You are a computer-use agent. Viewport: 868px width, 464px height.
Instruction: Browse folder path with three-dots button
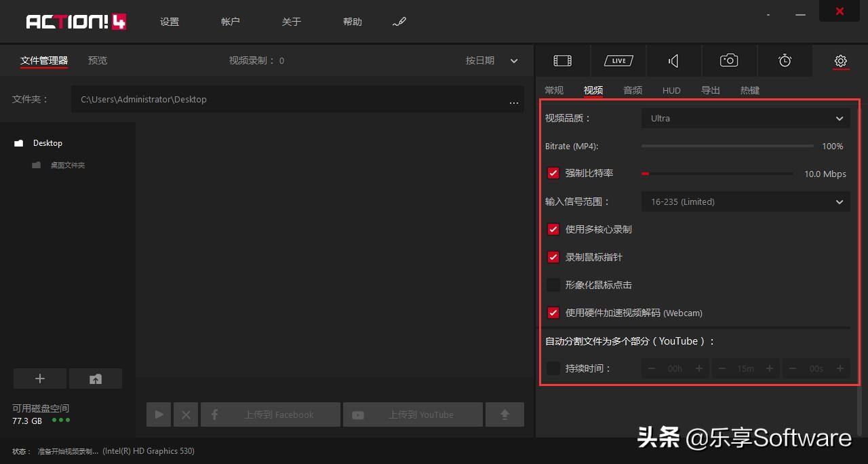point(514,102)
